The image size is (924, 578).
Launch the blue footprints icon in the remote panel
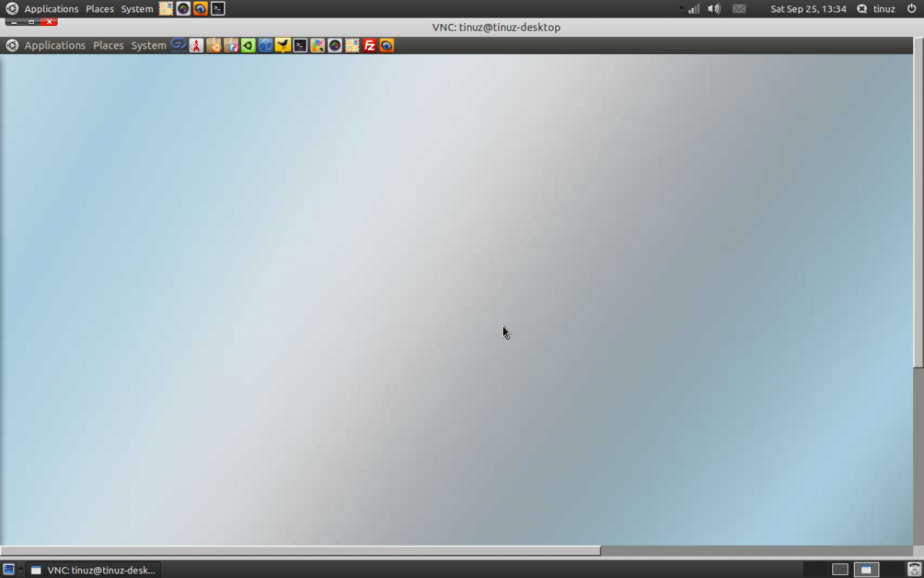(266, 45)
